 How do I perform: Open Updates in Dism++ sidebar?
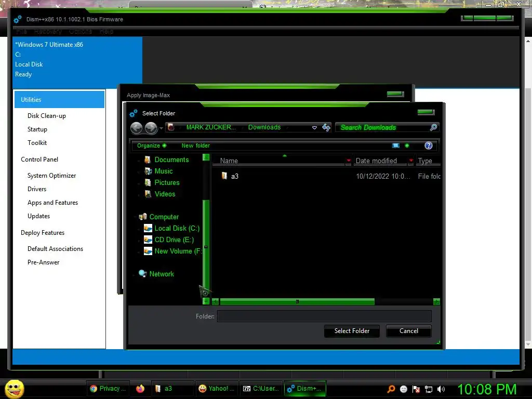click(38, 217)
